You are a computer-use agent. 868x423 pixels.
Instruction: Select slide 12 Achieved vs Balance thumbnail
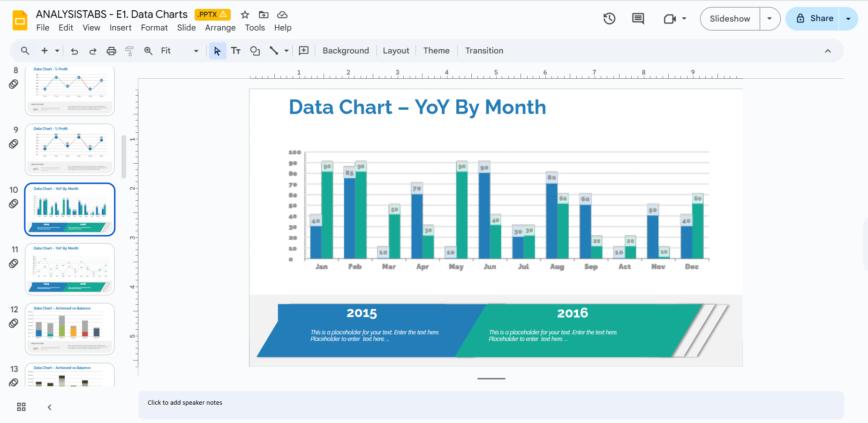[x=69, y=329]
